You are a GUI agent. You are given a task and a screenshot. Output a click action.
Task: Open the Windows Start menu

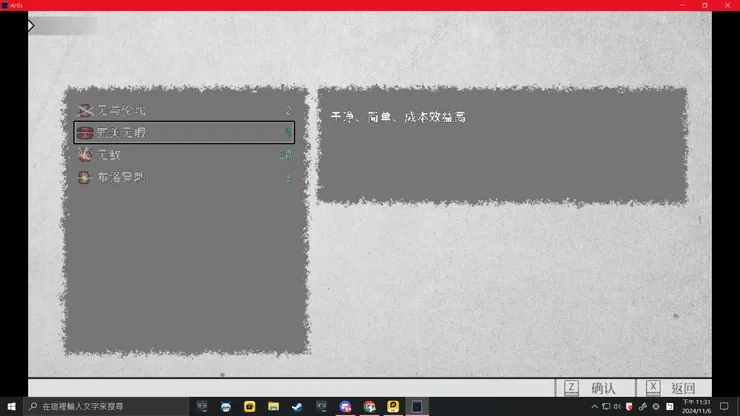11,407
